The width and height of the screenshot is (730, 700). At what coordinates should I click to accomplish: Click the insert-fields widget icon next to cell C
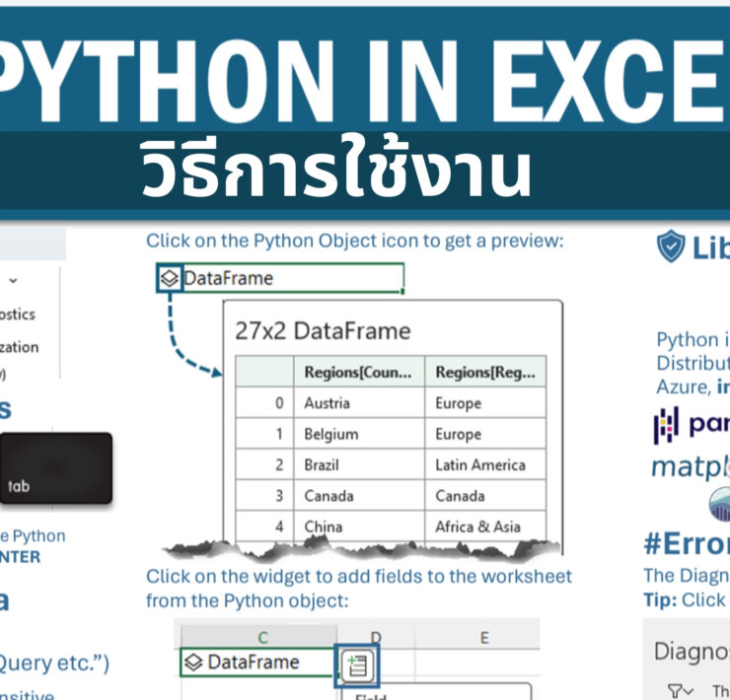tap(357, 665)
